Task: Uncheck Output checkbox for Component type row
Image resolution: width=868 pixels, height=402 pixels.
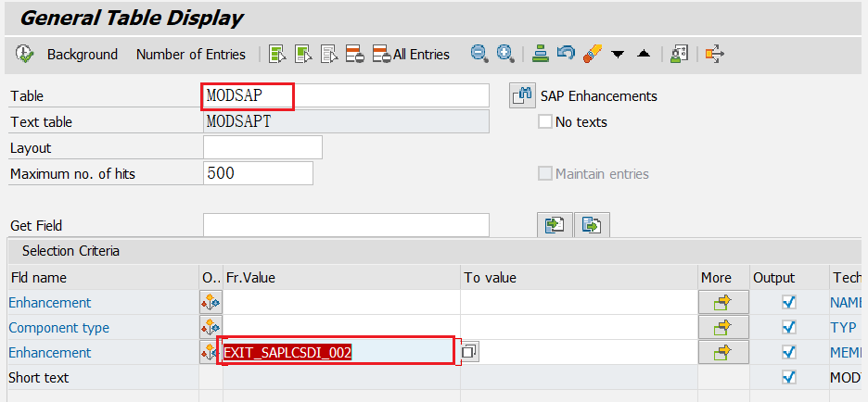Action: 788,327
